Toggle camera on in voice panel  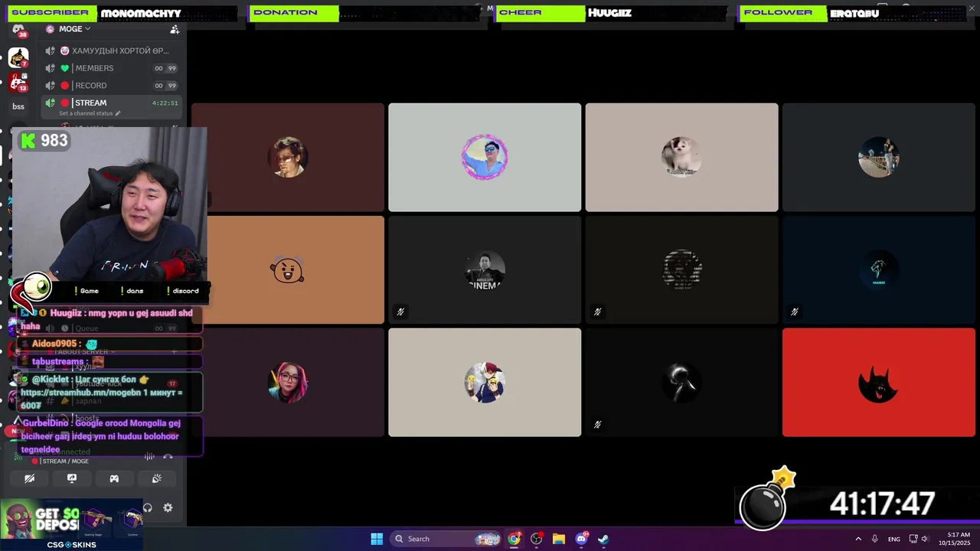(29, 478)
